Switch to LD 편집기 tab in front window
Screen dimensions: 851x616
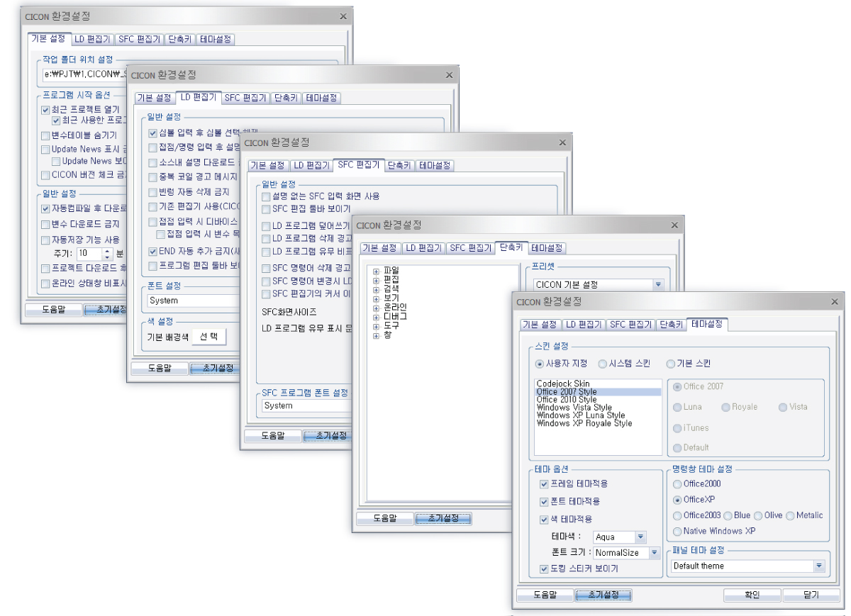point(584,325)
